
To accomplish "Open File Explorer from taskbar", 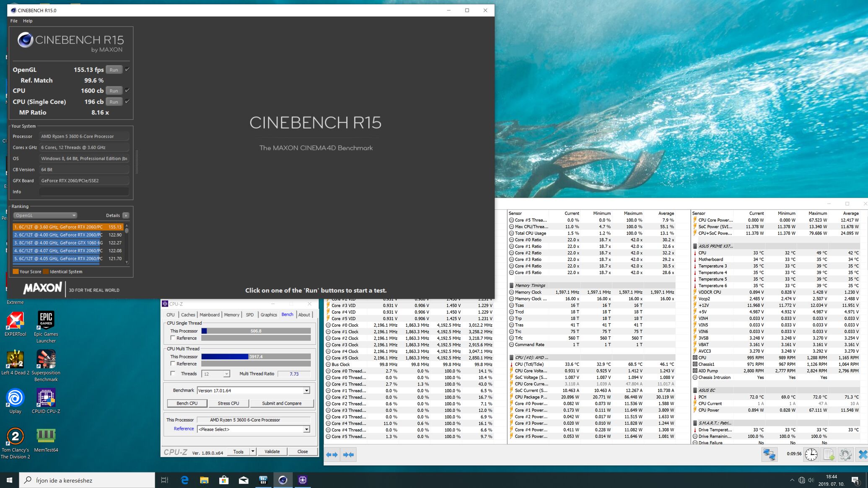I will click(x=204, y=480).
